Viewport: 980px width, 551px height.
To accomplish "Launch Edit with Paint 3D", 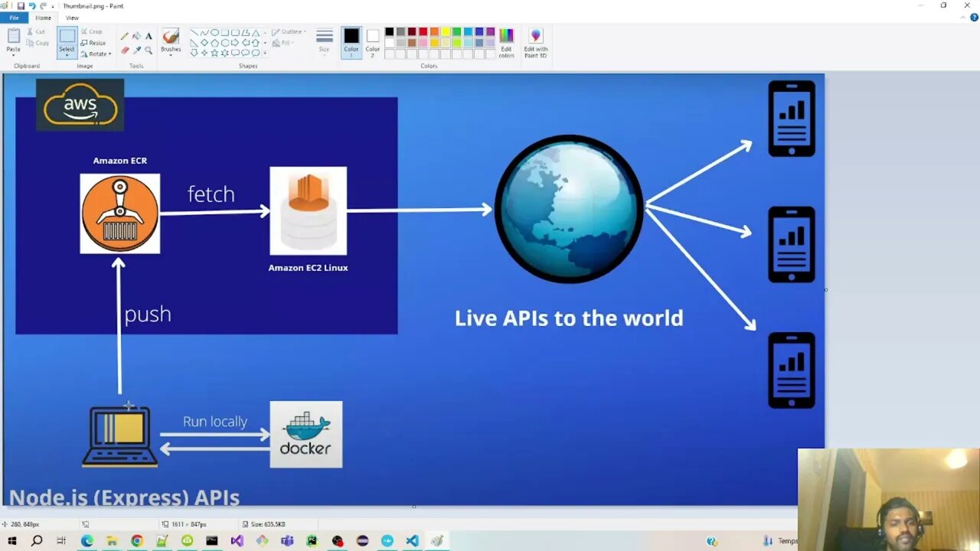I will pos(535,42).
